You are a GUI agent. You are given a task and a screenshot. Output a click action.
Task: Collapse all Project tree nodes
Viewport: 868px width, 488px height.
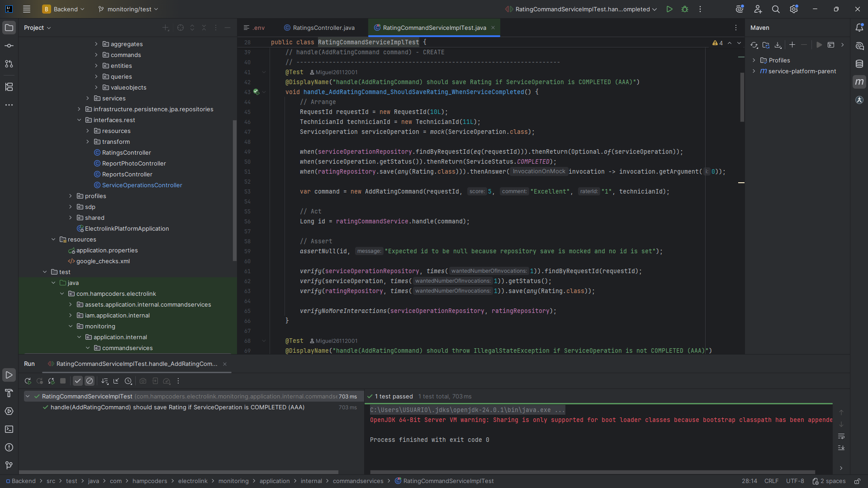click(204, 28)
